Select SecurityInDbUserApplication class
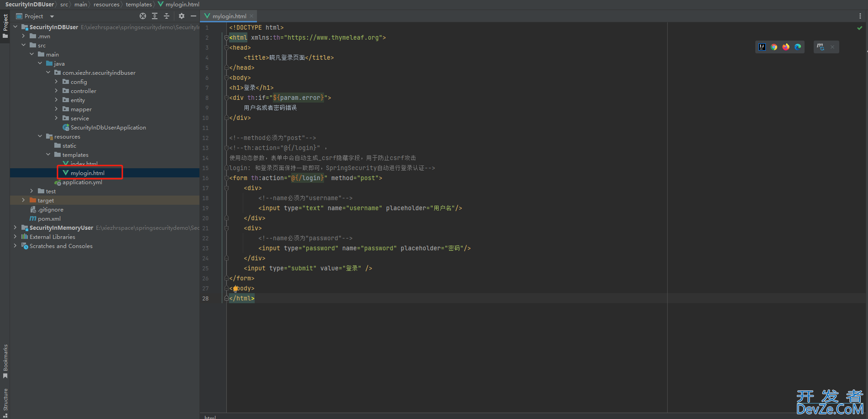The width and height of the screenshot is (868, 419). click(x=108, y=127)
